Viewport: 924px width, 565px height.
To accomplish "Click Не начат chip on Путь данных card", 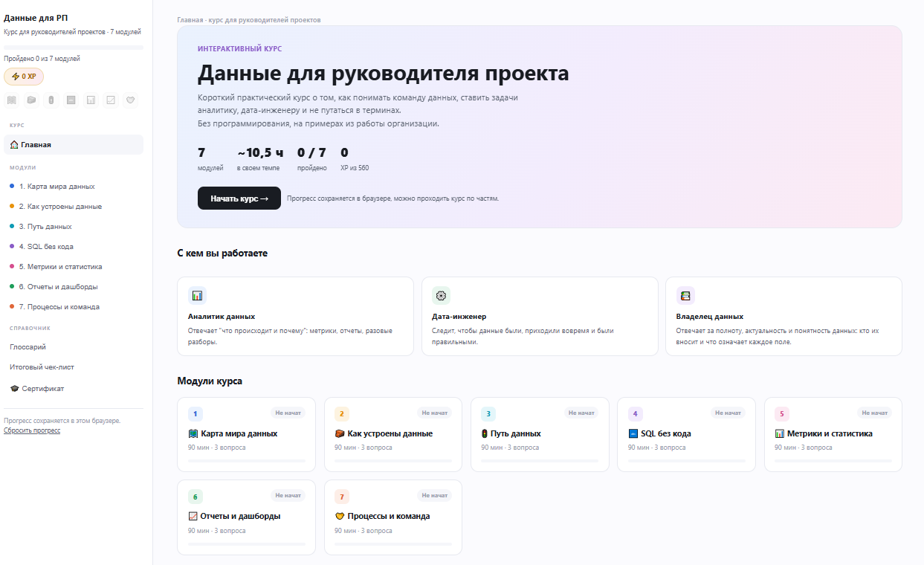I will pyautogui.click(x=581, y=413).
